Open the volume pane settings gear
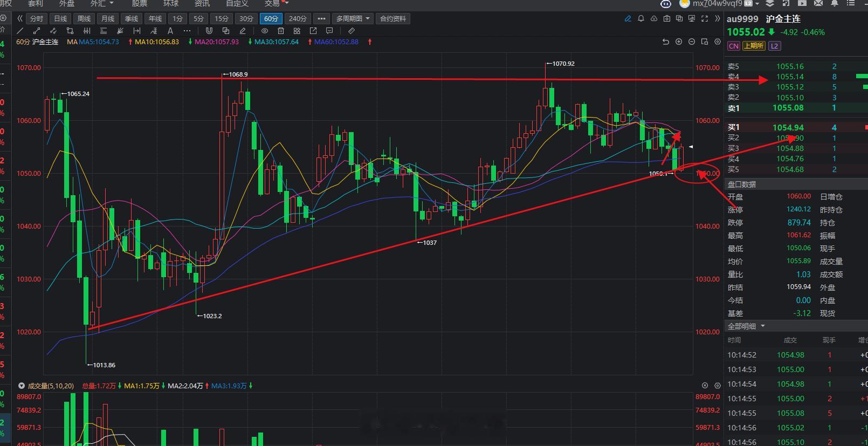Screen dimensions: 868x446 [718, 386]
